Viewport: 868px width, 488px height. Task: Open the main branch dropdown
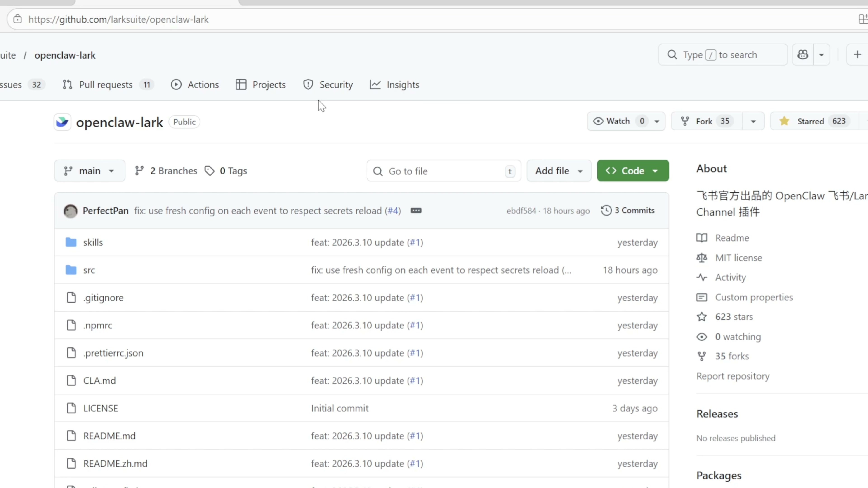(90, 171)
